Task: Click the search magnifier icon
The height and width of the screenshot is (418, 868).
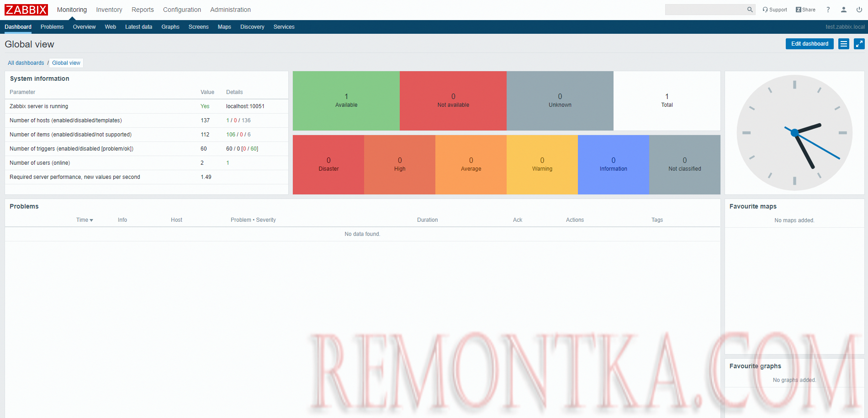Action: point(750,10)
